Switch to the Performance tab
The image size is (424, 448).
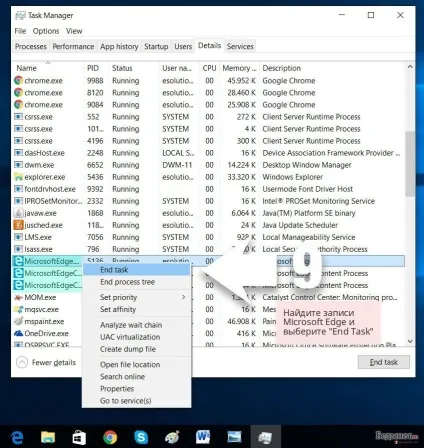(73, 46)
